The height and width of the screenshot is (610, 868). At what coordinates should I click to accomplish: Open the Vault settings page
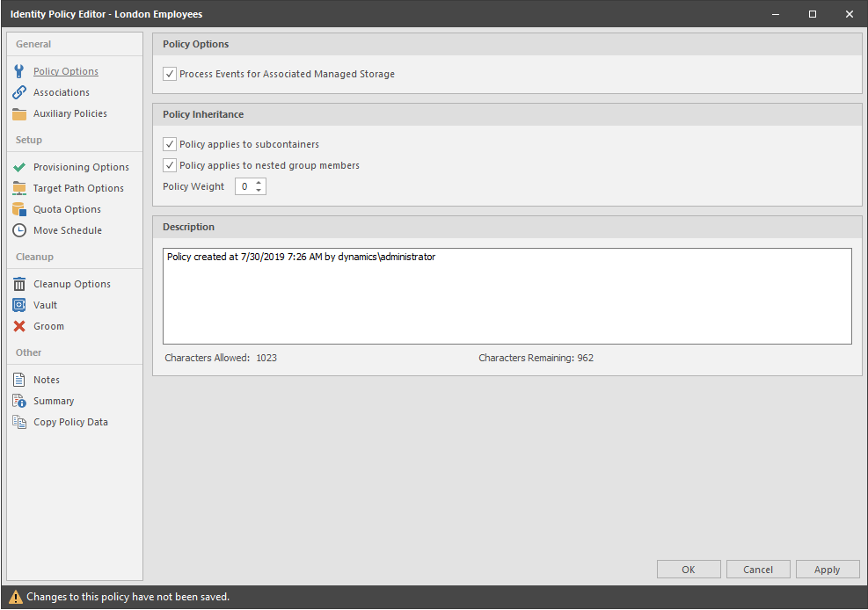tap(48, 304)
